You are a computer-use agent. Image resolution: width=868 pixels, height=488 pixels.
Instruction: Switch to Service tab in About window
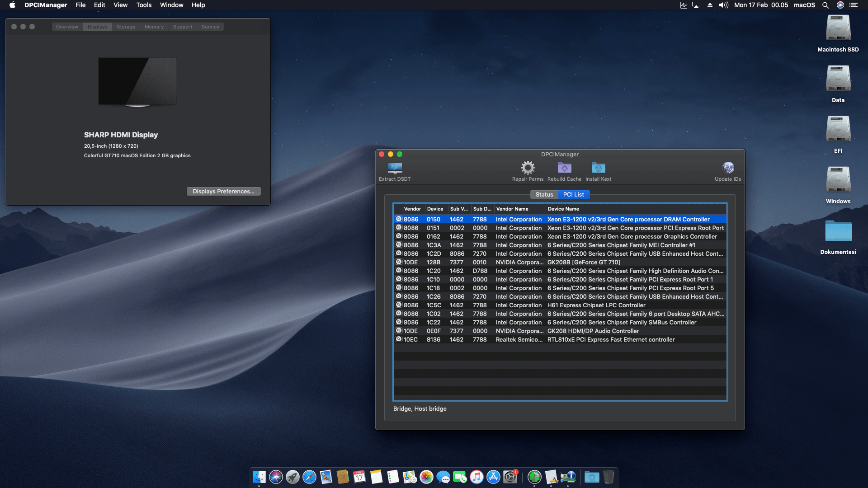210,27
